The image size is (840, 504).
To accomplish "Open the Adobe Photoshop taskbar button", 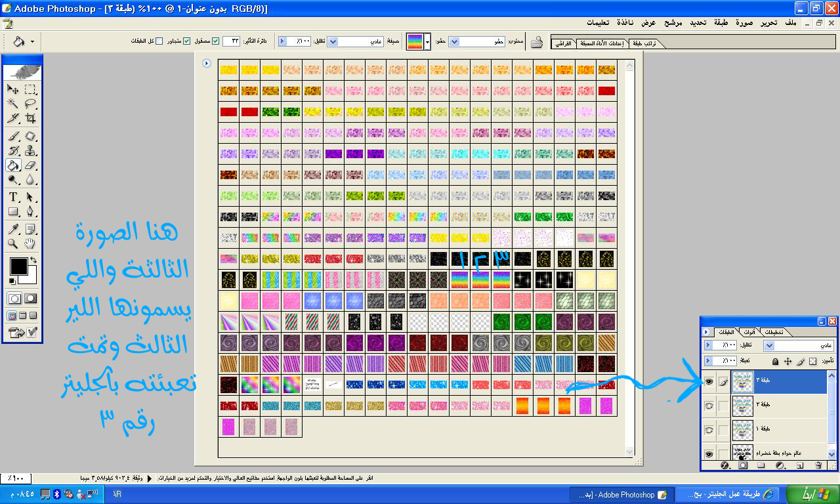I will pos(620,494).
